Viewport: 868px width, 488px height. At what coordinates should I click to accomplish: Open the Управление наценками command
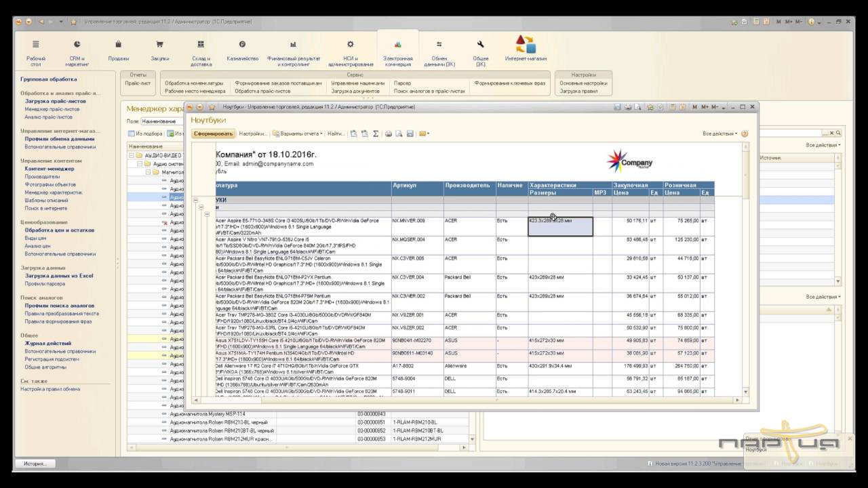(358, 83)
